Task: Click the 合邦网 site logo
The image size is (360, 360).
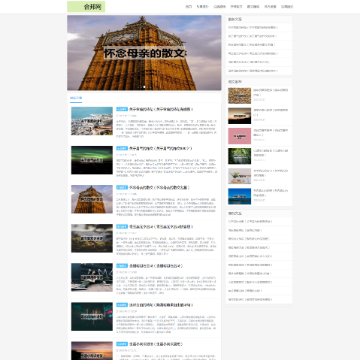Action: 86,7
